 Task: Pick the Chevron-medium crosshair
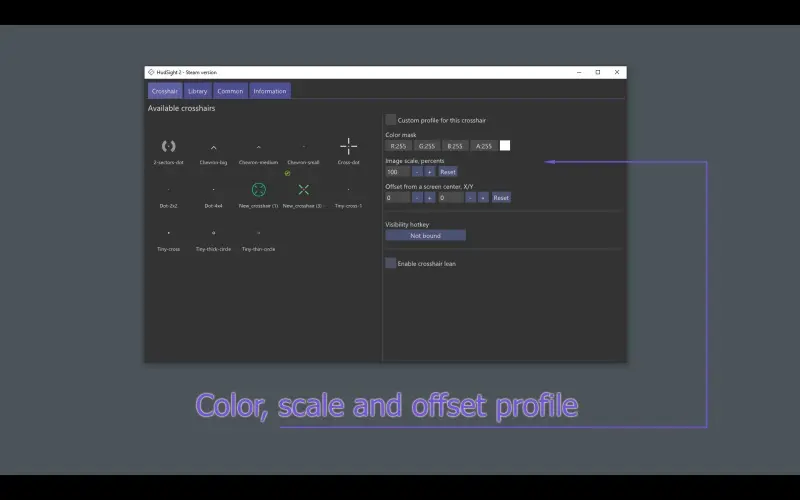(x=258, y=148)
